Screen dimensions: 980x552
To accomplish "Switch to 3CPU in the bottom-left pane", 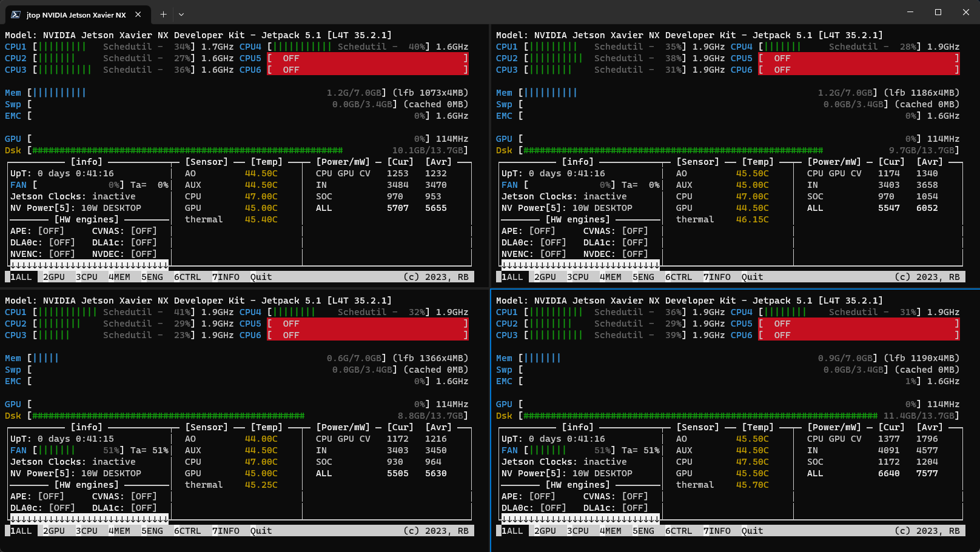I will pyautogui.click(x=87, y=531).
